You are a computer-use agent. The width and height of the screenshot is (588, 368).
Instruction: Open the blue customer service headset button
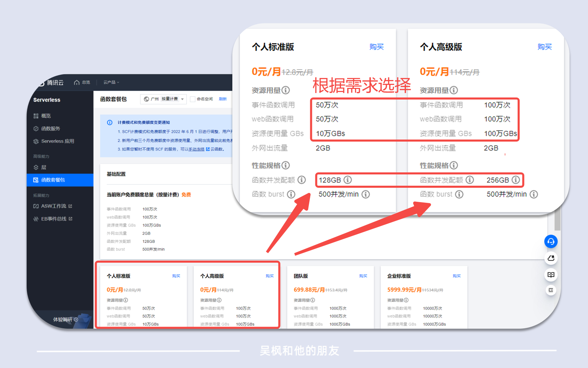[x=551, y=241]
